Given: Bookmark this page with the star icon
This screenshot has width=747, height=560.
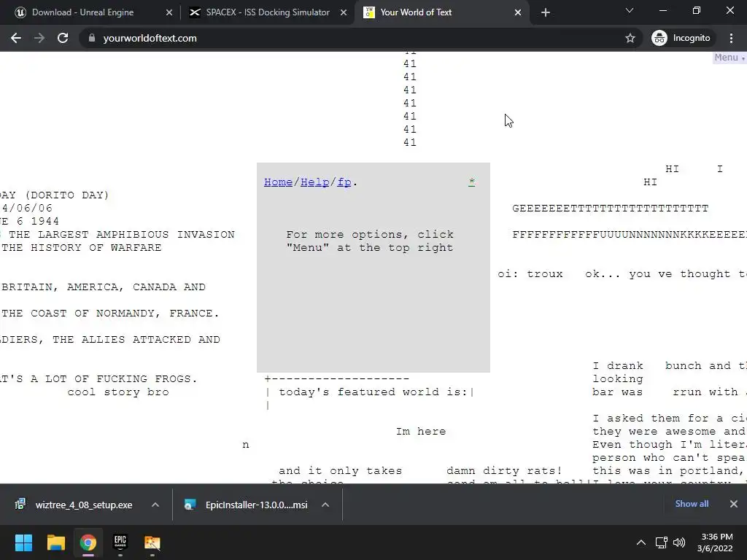Looking at the screenshot, I should pos(630,38).
